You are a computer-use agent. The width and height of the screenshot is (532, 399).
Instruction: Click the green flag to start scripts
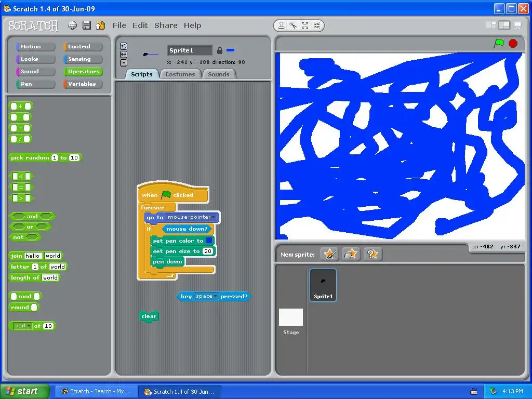pyautogui.click(x=499, y=43)
